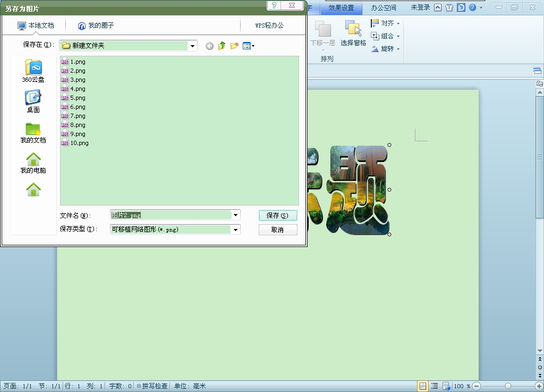
Task: Select file 8.png in list
Action: point(73,125)
